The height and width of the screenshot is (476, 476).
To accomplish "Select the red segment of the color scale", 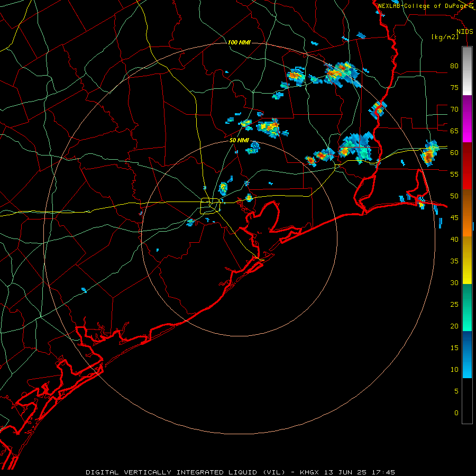I will coord(467,166).
